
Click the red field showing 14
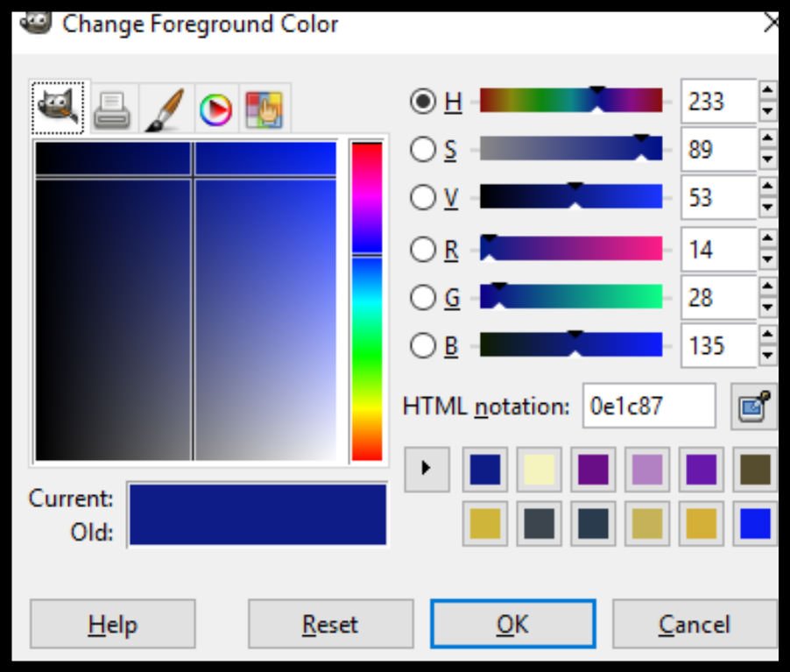pos(719,250)
